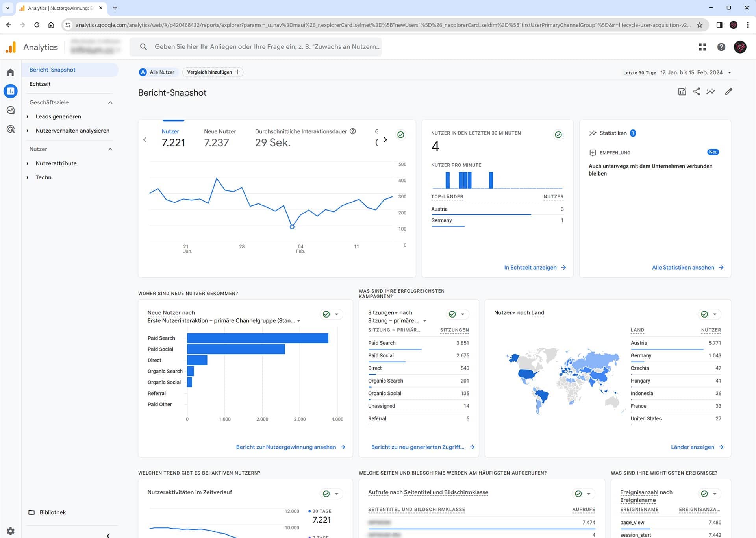Open dropdown on Nutzer nach Land card
This screenshot has height=538, width=756.
pos(715,314)
